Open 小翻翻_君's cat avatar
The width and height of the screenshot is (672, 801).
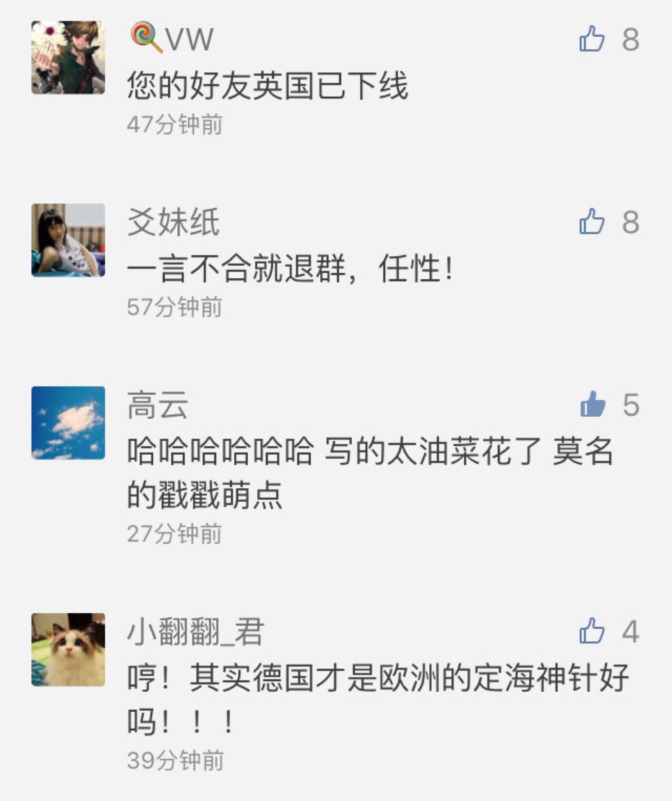[x=68, y=650]
